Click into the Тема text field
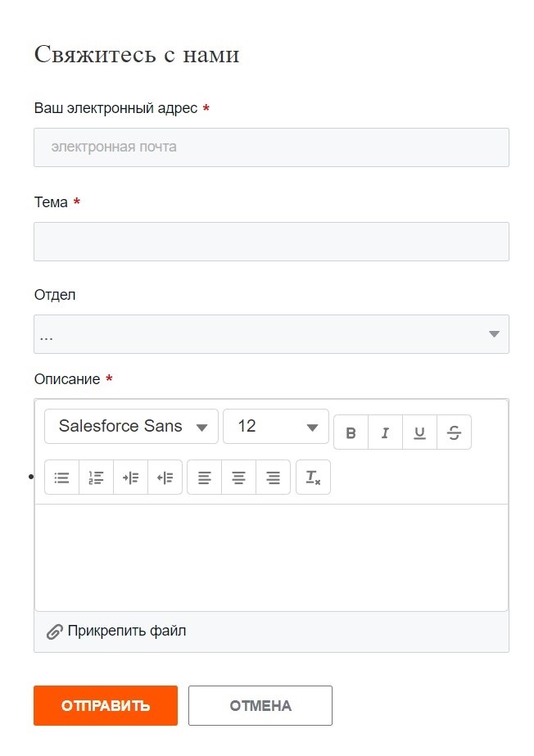 271,242
